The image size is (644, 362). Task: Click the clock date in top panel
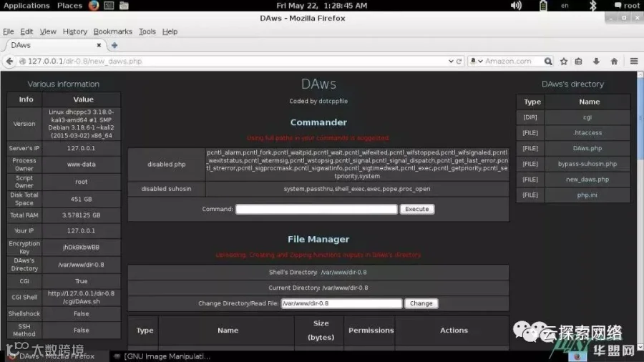321,5
